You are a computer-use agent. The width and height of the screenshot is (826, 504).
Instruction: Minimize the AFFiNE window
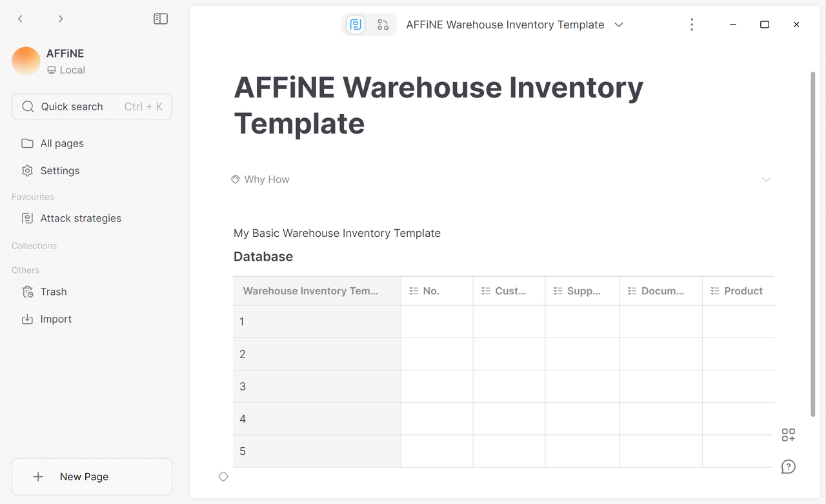click(733, 25)
